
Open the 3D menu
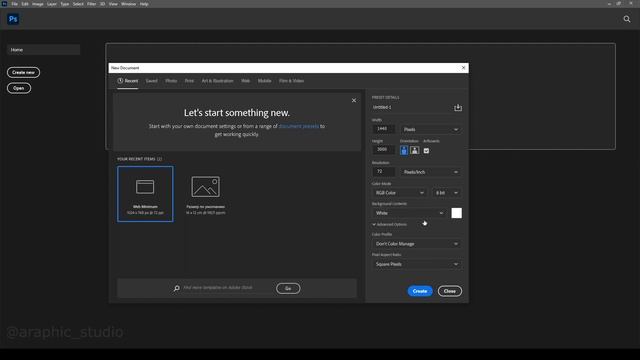pyautogui.click(x=102, y=4)
